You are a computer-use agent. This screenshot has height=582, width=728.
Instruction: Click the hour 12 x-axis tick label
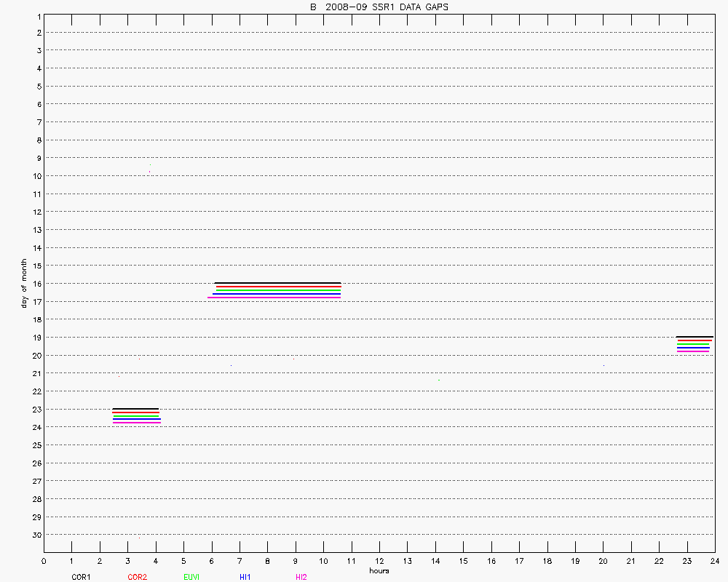(x=379, y=561)
